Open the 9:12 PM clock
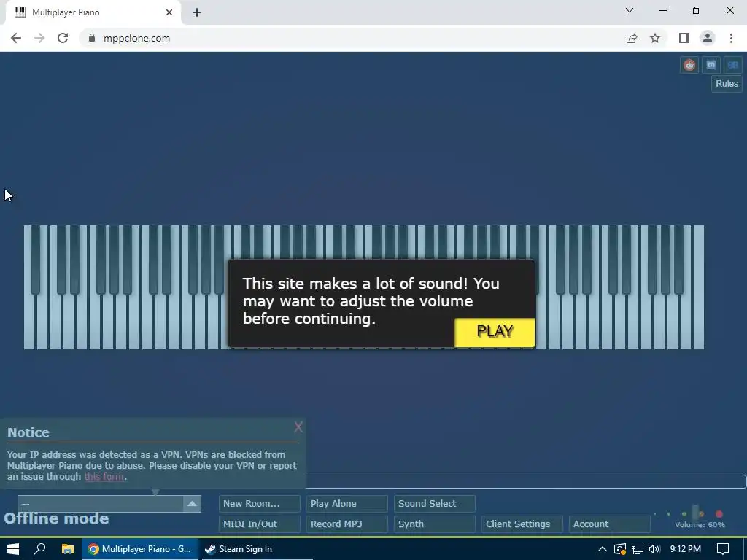The image size is (747, 560). [x=686, y=549]
